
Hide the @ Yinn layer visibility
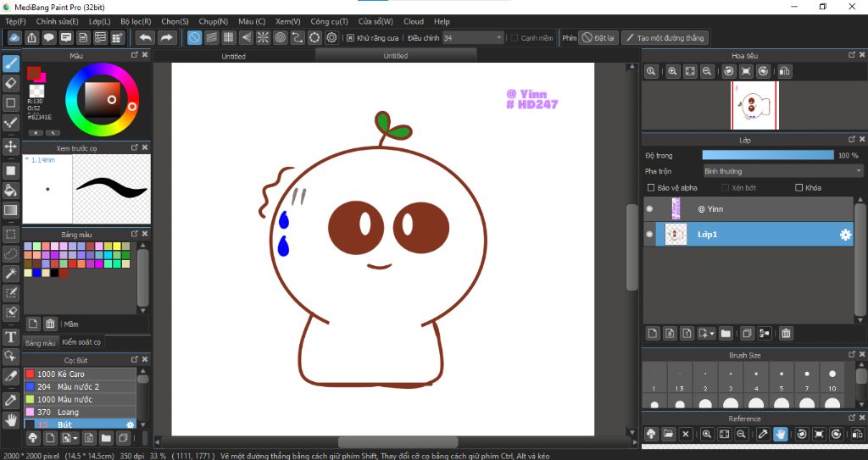[x=649, y=208]
